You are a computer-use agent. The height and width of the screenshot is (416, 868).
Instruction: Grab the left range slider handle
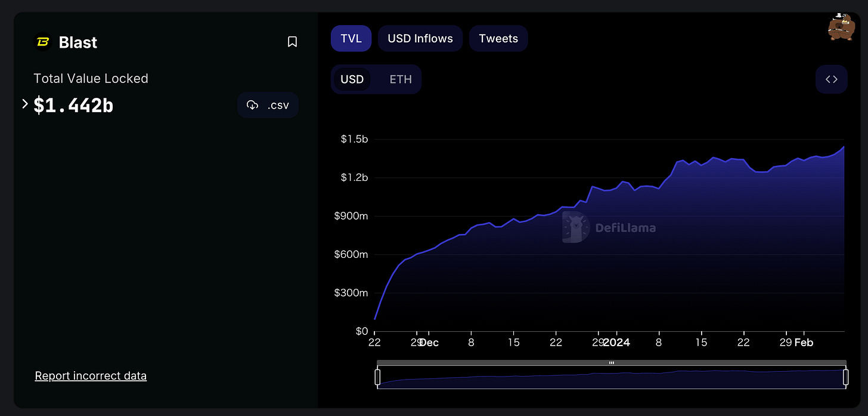pyautogui.click(x=377, y=377)
